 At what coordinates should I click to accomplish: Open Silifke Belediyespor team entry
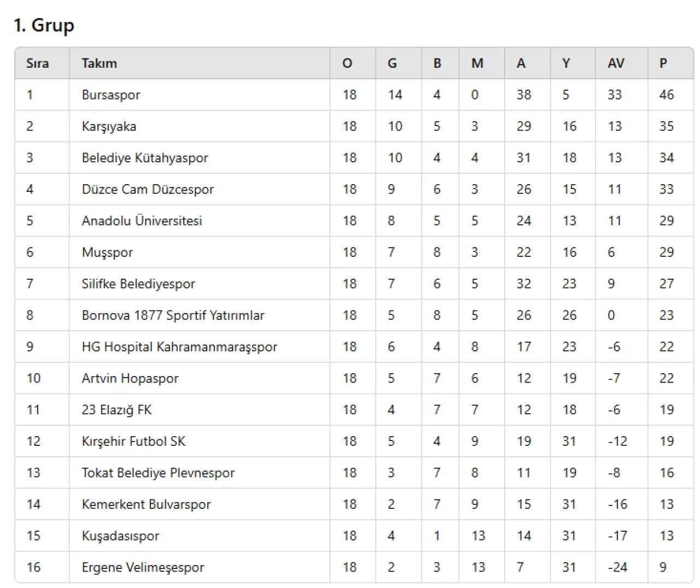click(x=138, y=284)
